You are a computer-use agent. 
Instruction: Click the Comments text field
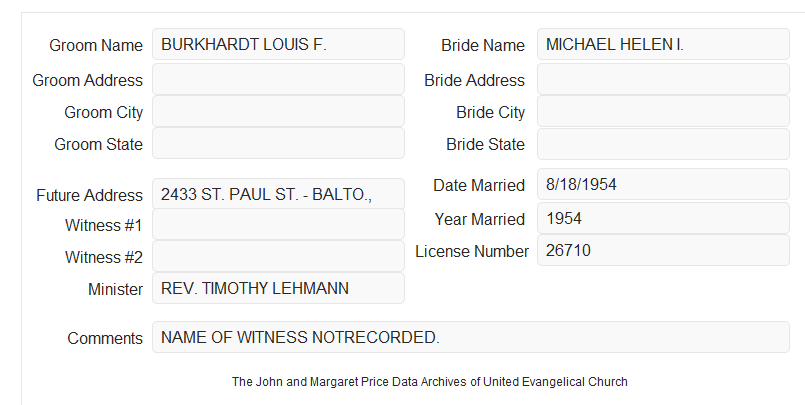point(471,337)
